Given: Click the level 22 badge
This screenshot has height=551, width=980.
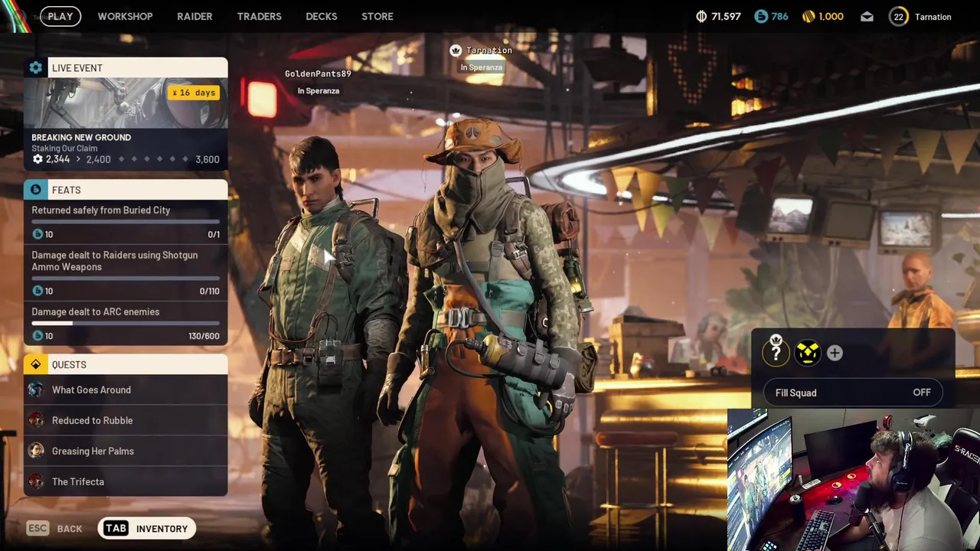Looking at the screenshot, I should tap(898, 17).
